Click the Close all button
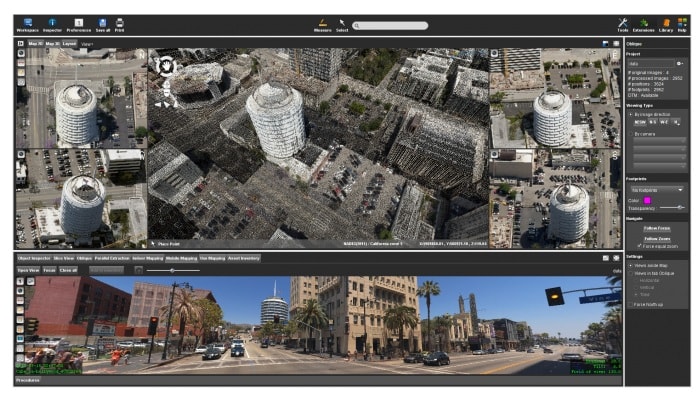Screen dimensions: 700x401 pos(68,270)
